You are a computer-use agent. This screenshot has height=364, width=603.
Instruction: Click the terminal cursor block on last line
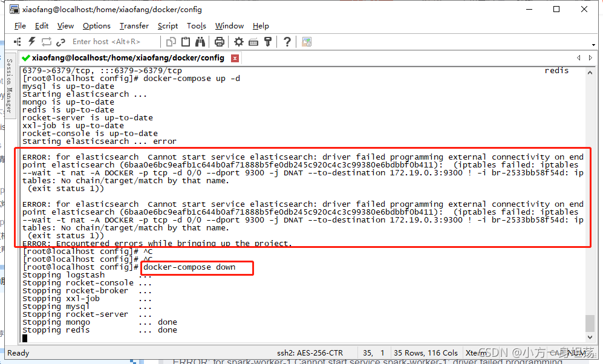click(x=25, y=338)
